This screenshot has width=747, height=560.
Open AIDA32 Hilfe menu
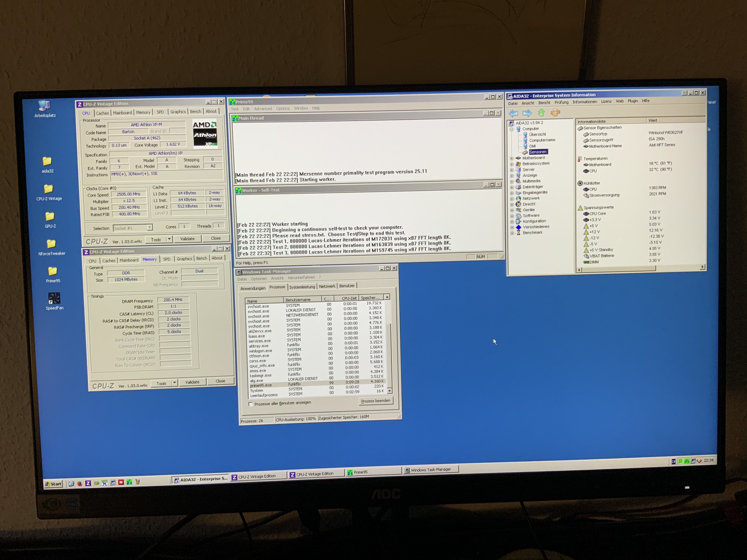click(x=645, y=101)
